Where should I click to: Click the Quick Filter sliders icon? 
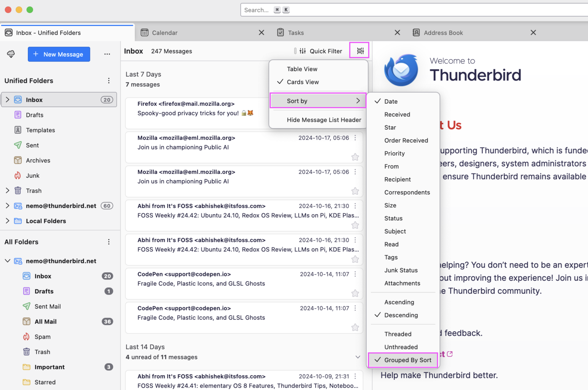coord(303,51)
